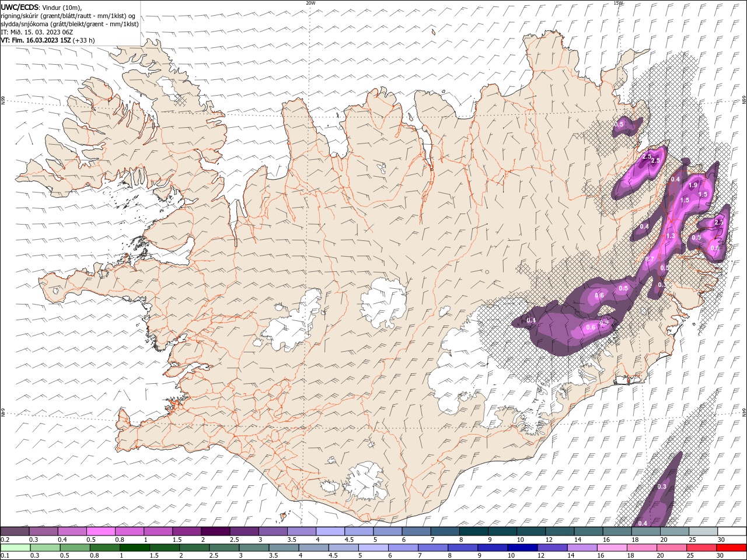Click the 'rigning/skúrir' rain description line

point(68,15)
